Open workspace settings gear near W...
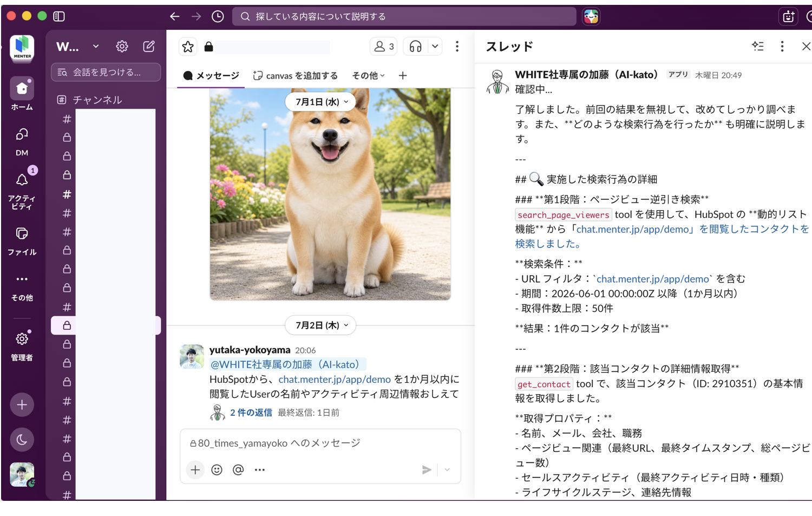The height and width of the screenshot is (516, 812). coord(122,47)
